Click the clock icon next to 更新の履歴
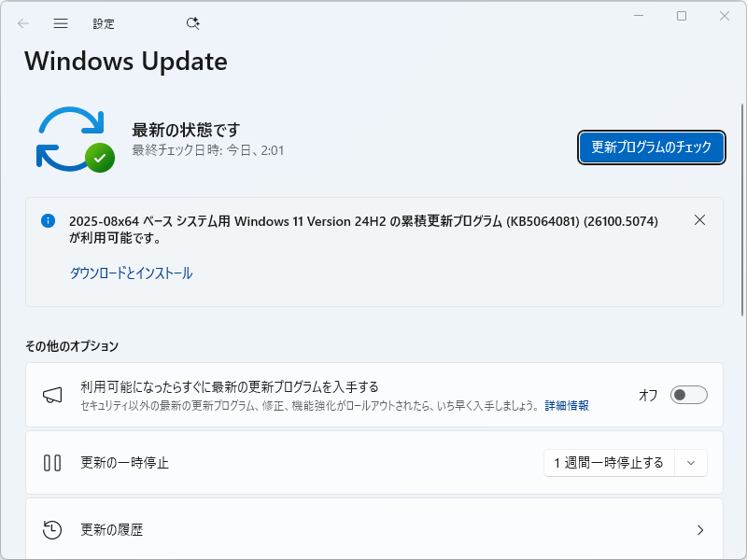This screenshot has width=747, height=560. 53,529
